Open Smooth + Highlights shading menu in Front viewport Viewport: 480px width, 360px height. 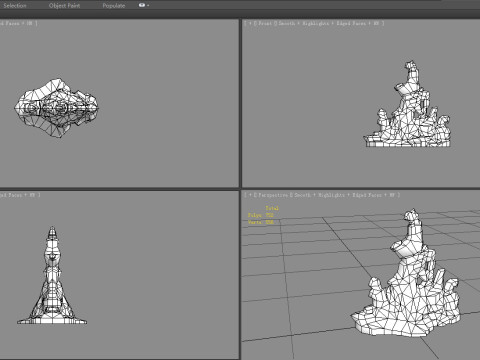coord(304,23)
